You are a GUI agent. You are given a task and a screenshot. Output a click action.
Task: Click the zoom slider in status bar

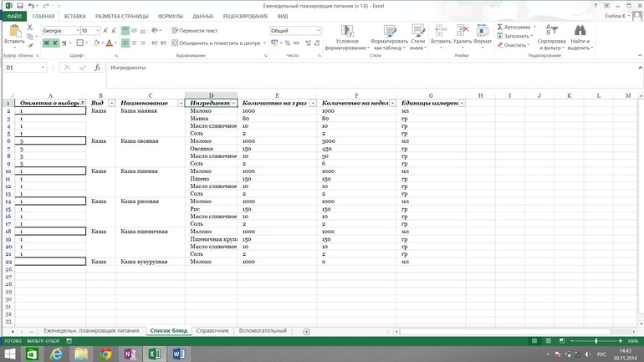coord(595,341)
